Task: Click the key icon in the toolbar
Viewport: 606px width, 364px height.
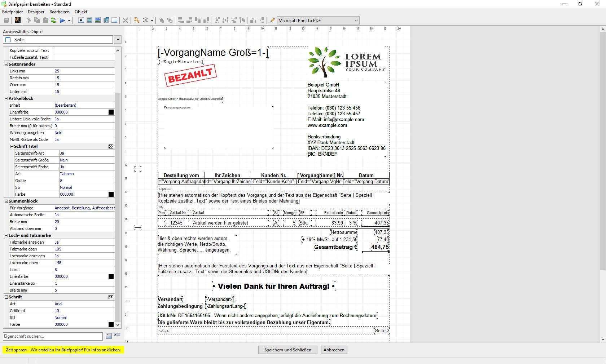Action: (136, 20)
